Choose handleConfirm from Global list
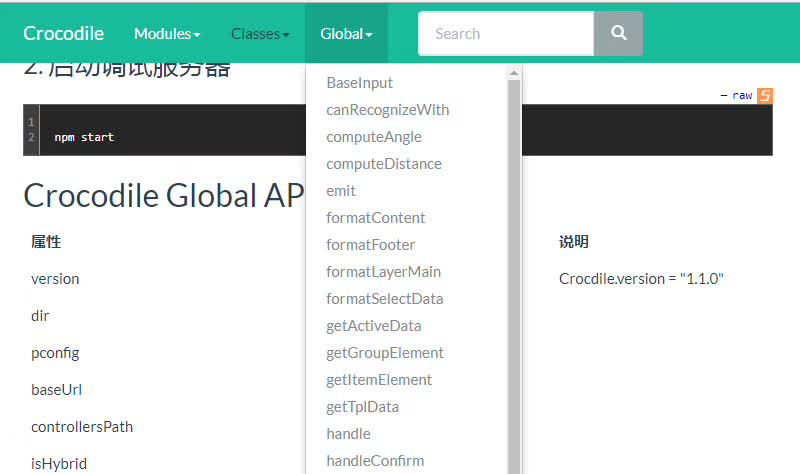This screenshot has width=800, height=474. click(x=375, y=461)
